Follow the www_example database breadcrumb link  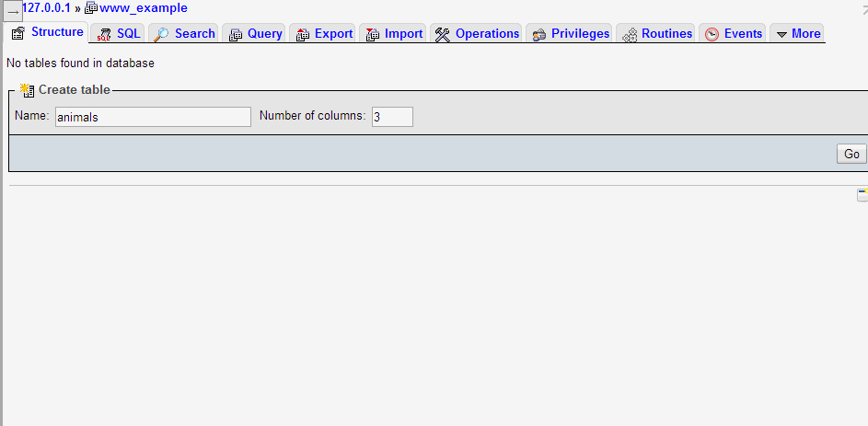144,8
